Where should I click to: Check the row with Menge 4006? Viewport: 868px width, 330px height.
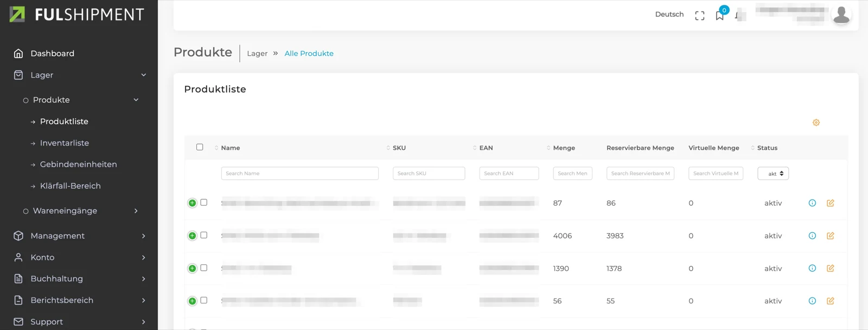pos(204,235)
